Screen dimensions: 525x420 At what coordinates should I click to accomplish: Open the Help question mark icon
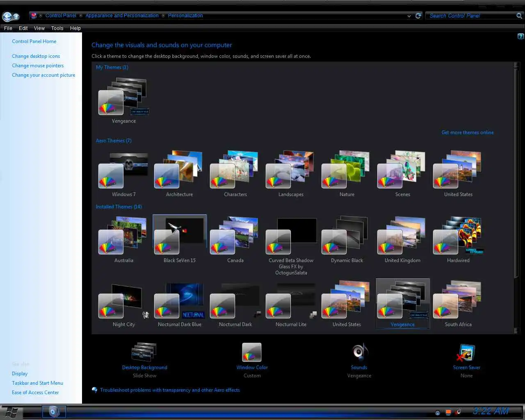(x=520, y=36)
